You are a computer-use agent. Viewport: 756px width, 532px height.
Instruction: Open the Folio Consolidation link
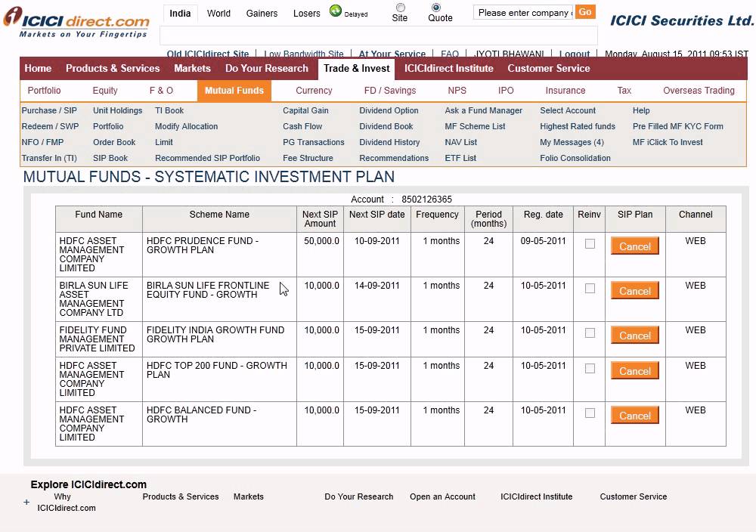coord(575,158)
